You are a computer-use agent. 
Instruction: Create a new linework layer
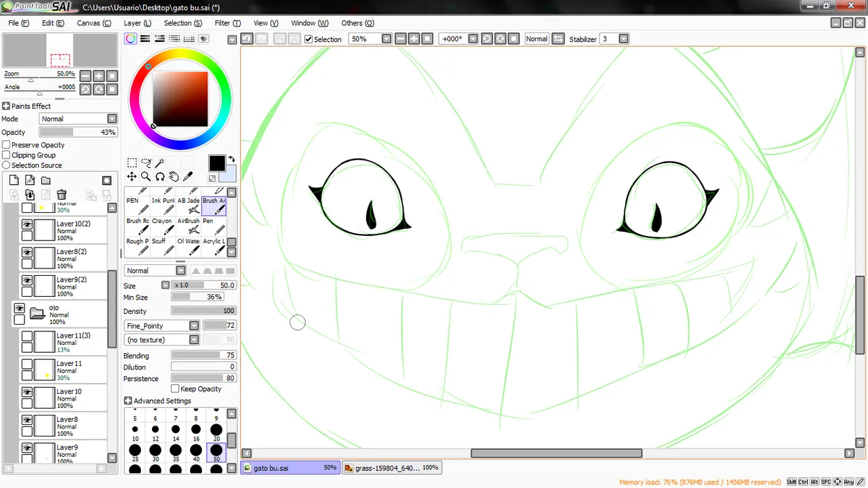point(30,180)
